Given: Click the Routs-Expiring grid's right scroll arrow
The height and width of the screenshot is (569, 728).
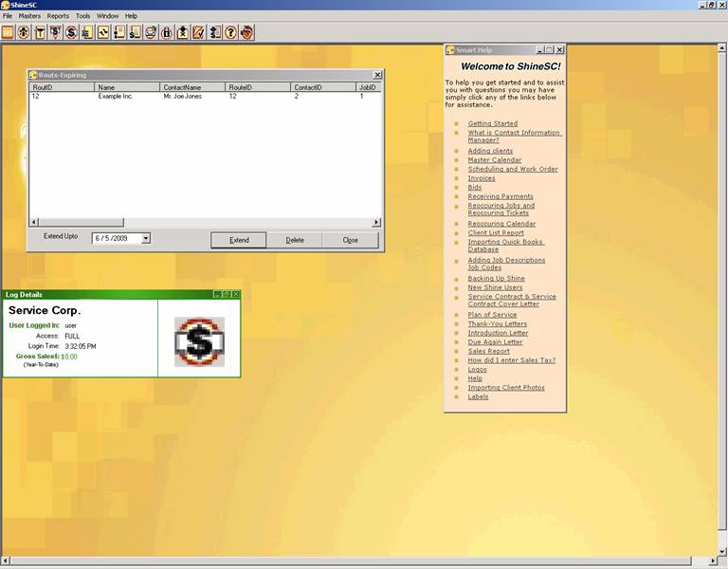Looking at the screenshot, I should 376,223.
